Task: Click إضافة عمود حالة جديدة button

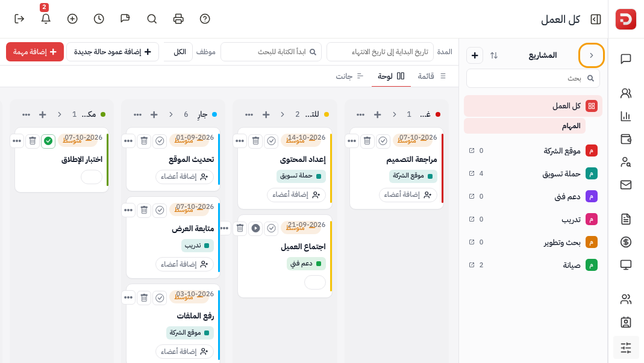Action: tap(113, 52)
